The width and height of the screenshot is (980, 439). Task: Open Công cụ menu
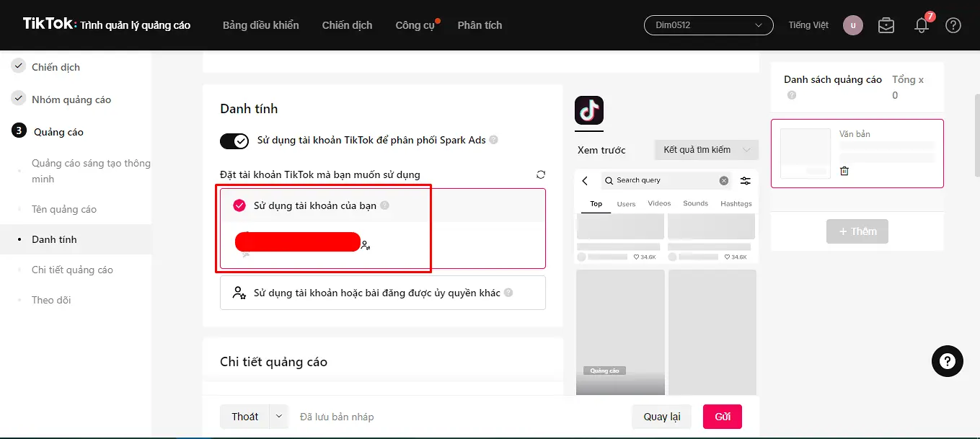pos(415,25)
